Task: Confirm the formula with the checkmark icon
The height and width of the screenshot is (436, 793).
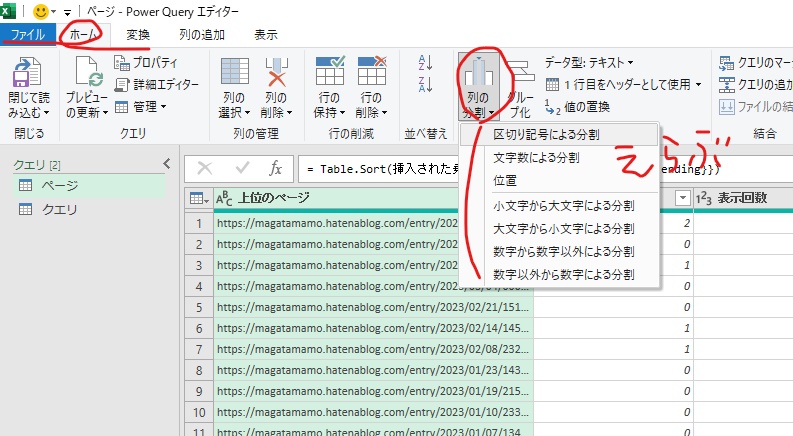Action: pos(242,168)
